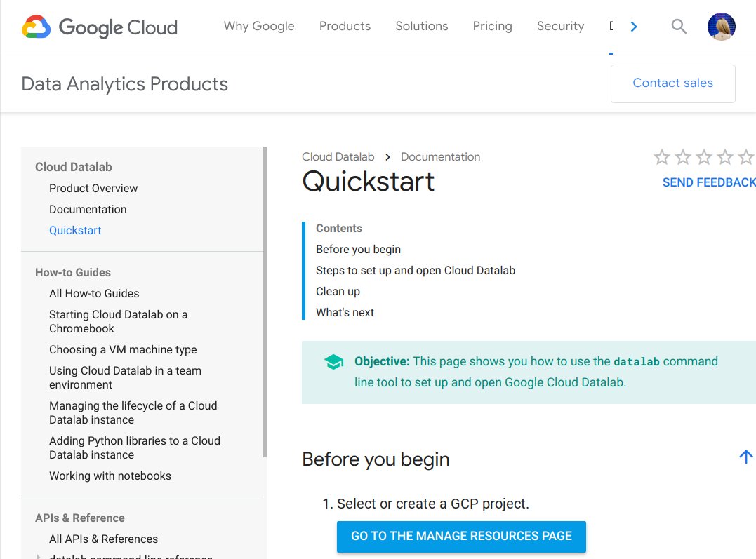Click the breadcrumb chevron separator

(x=387, y=157)
